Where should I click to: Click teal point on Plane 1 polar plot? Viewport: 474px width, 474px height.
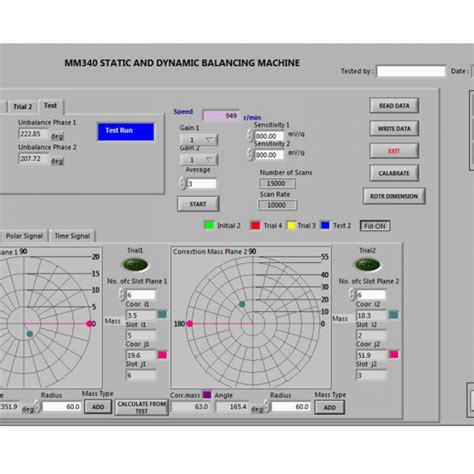[30, 334]
